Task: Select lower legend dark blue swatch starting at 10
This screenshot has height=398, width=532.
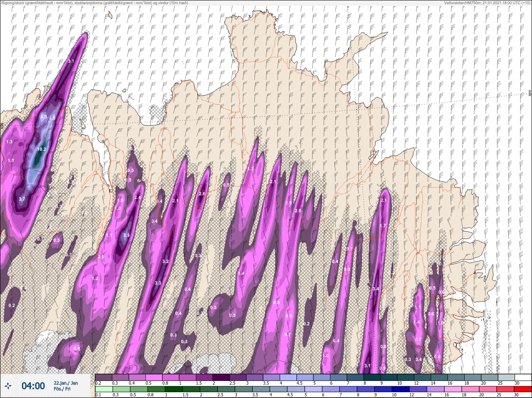Action: (401, 389)
